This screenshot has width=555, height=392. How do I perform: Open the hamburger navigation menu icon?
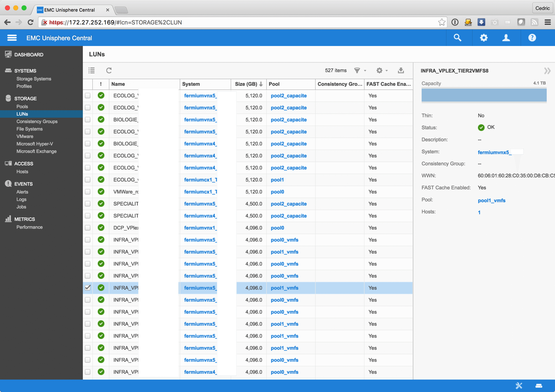[x=12, y=38]
